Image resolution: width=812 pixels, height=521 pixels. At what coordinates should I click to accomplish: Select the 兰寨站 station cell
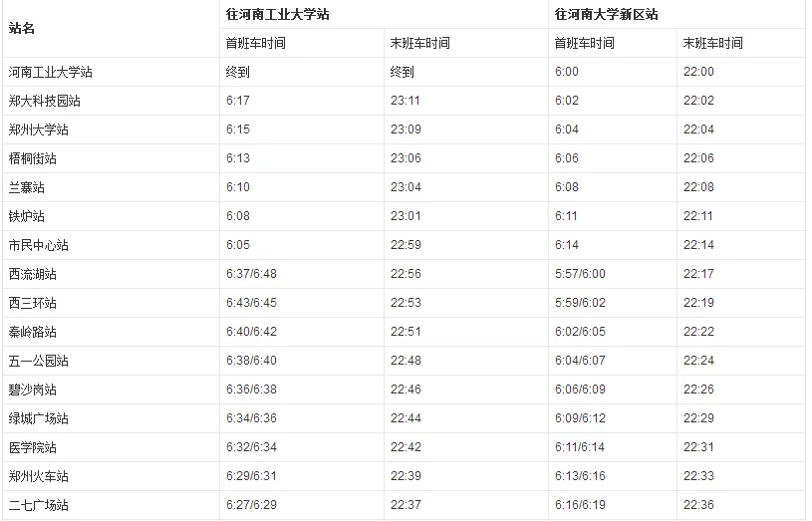pos(27,187)
